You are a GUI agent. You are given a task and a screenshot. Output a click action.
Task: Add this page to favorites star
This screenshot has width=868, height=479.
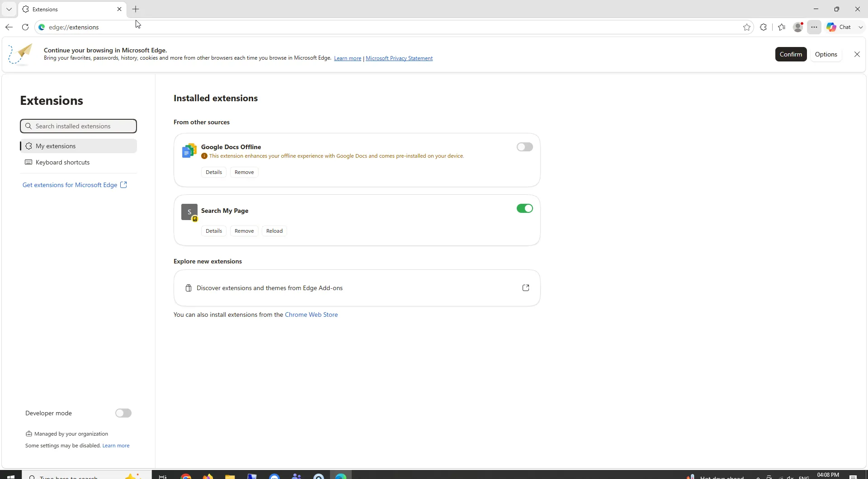click(x=747, y=27)
